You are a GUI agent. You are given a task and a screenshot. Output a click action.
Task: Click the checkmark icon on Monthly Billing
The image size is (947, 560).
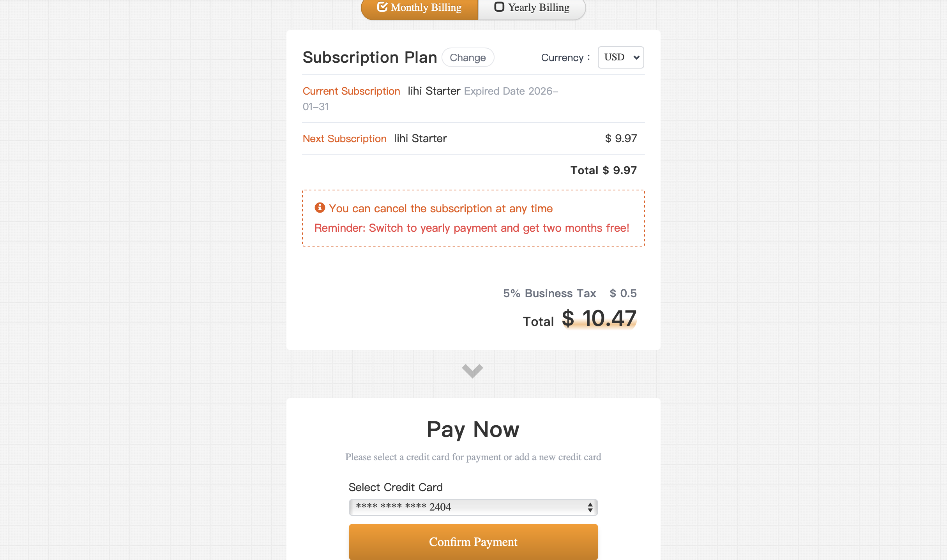pos(382,7)
